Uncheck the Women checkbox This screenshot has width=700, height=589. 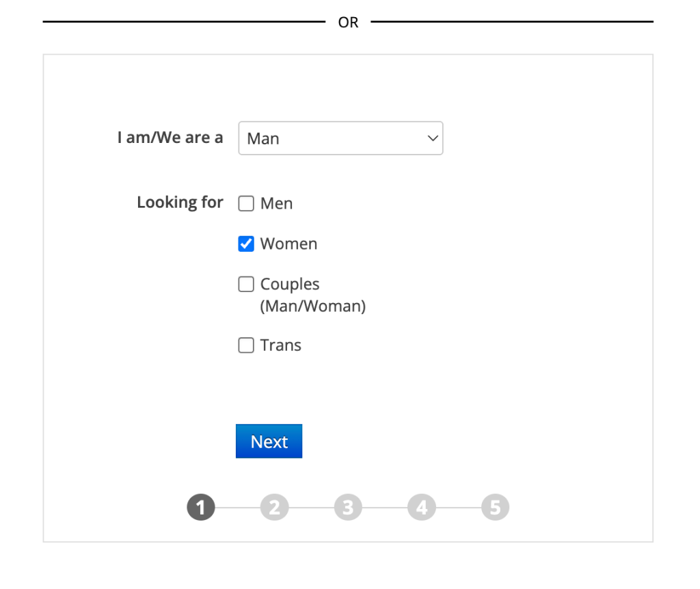[x=246, y=244]
